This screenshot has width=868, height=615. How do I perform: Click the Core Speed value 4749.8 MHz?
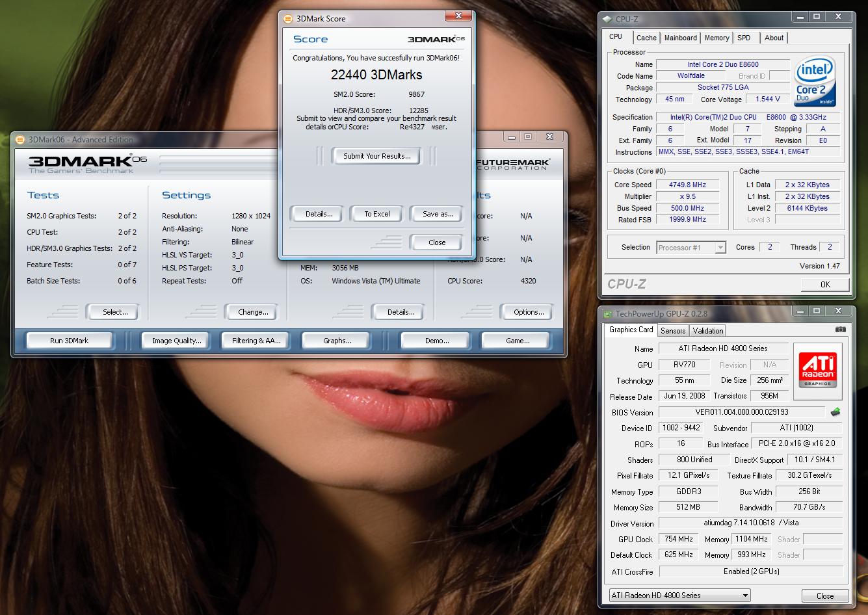tap(687, 185)
